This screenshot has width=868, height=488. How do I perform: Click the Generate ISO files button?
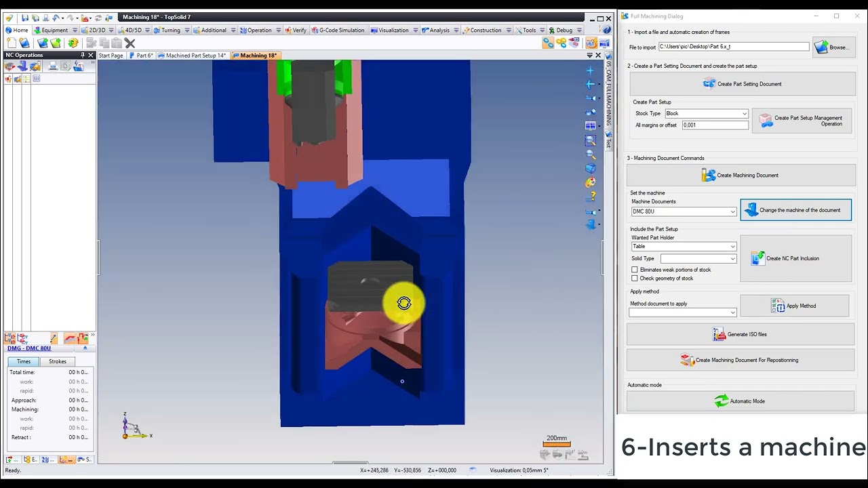coord(741,334)
